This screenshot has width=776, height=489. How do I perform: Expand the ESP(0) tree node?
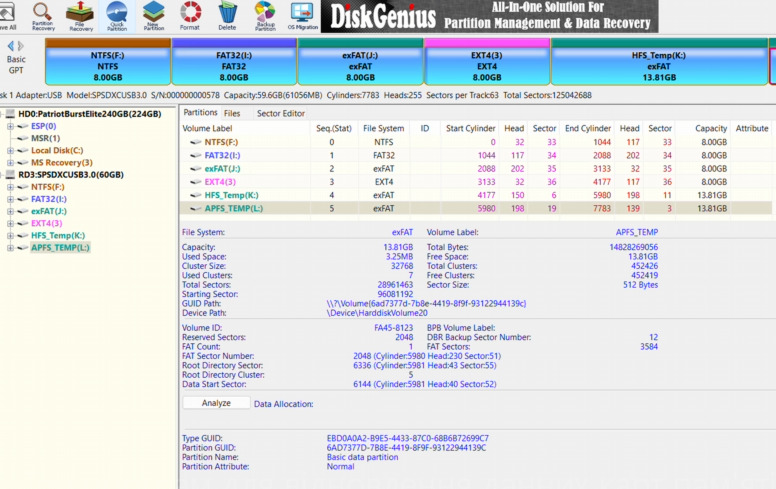click(x=10, y=126)
